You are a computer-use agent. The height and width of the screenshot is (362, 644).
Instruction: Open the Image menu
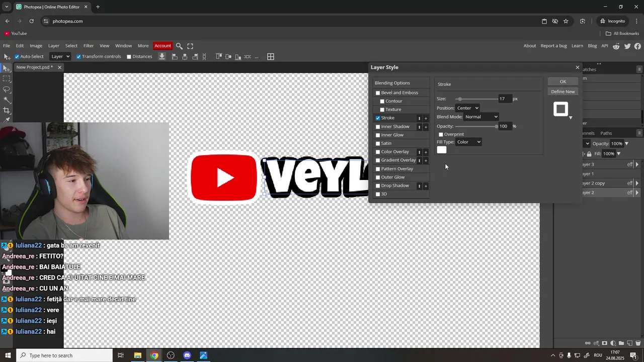coord(36,46)
